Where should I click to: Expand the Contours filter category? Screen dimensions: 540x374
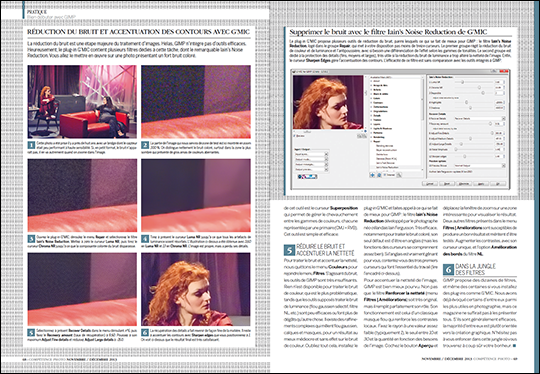pos(371,103)
